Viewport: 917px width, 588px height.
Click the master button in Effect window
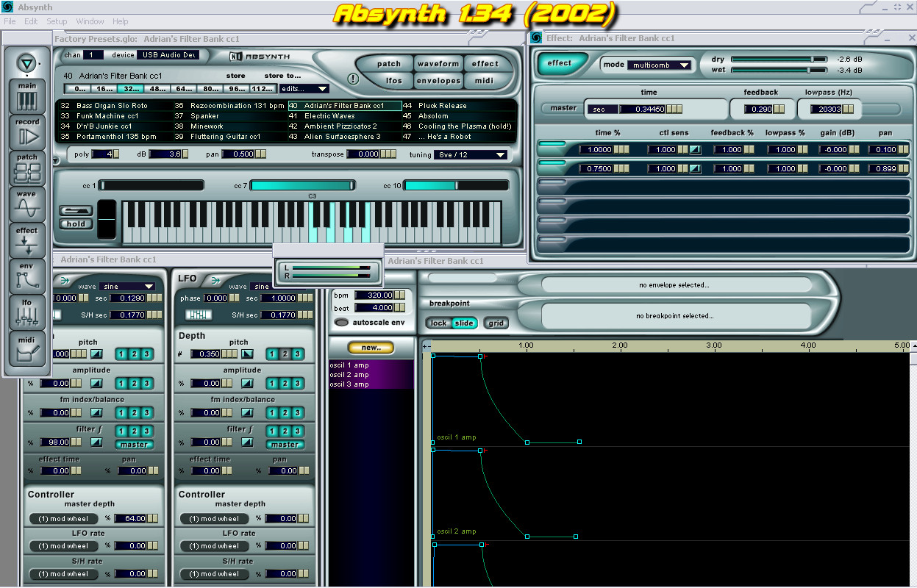point(563,108)
